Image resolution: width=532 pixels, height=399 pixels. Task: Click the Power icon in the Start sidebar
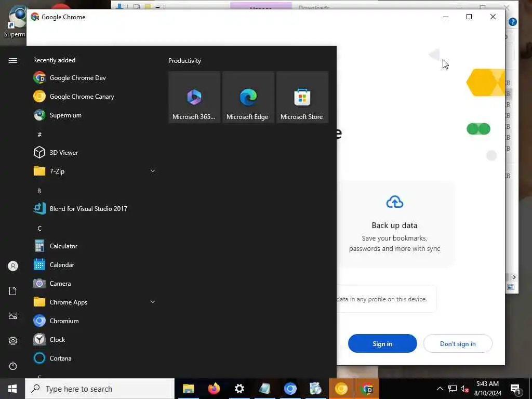tap(13, 366)
